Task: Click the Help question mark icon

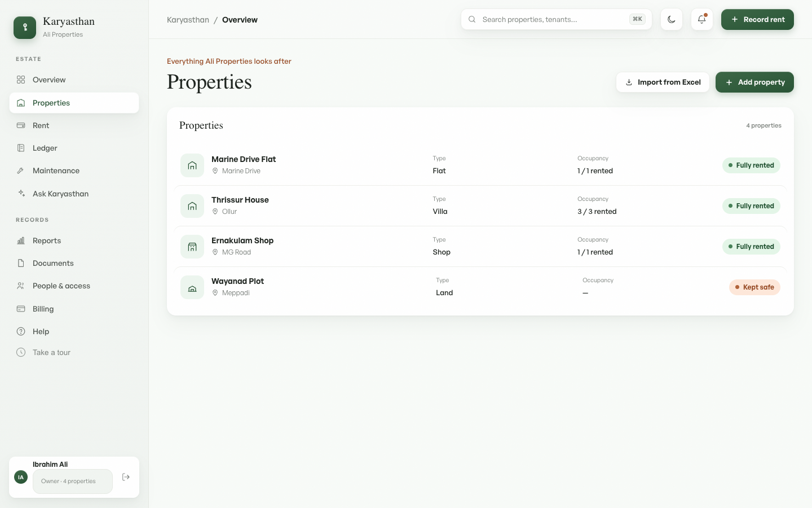Action: click(21, 331)
